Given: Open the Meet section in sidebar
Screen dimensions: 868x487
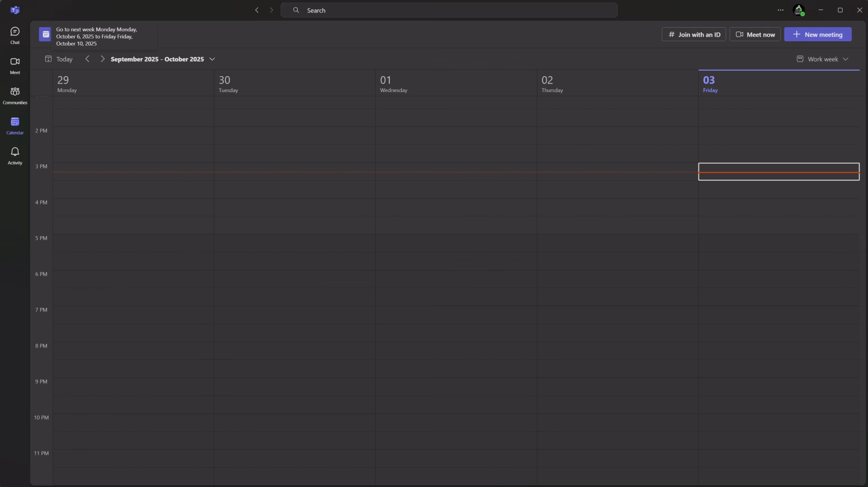Looking at the screenshot, I should (15, 65).
